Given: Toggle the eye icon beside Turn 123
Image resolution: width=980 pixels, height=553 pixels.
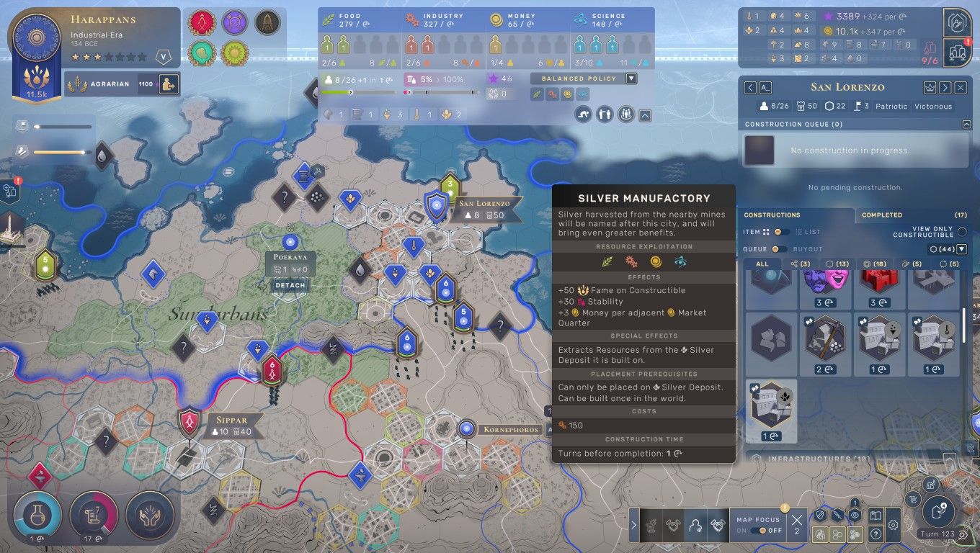Looking at the screenshot, I should point(963,535).
